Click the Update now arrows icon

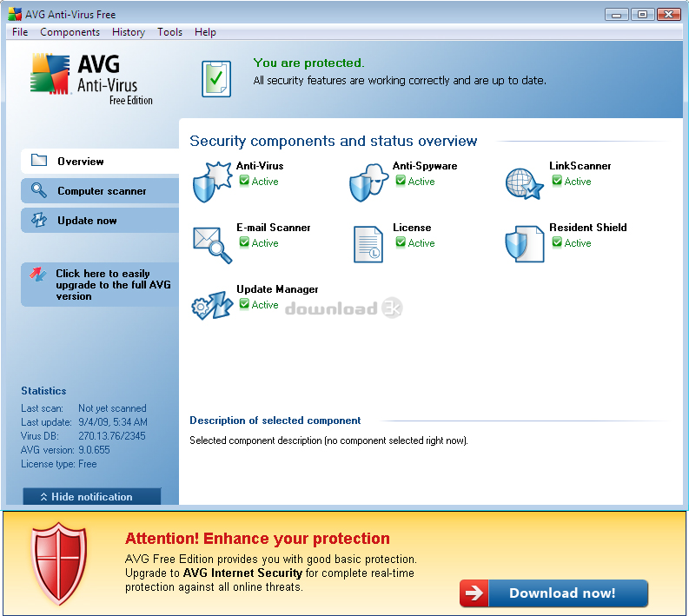tap(39, 220)
